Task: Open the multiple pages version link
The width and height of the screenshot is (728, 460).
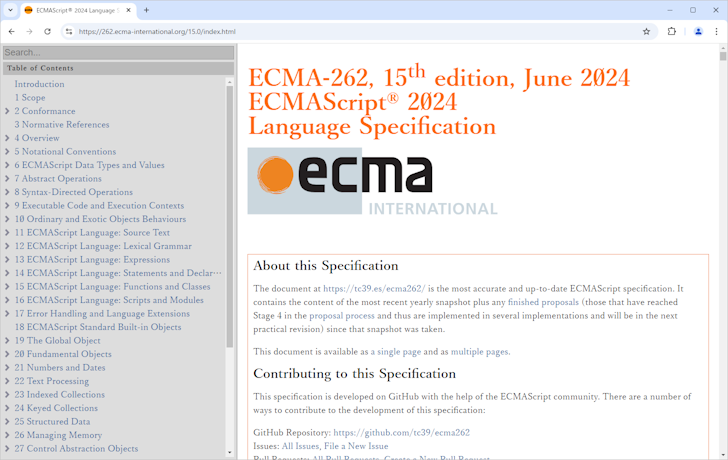Action: point(480,351)
